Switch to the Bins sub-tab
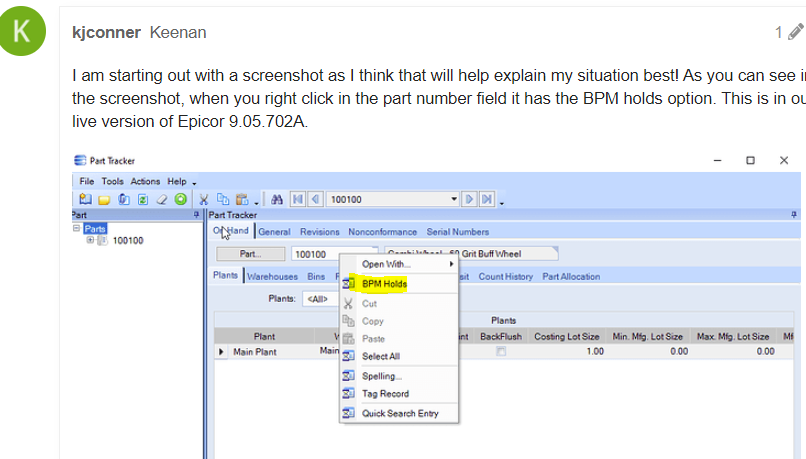 point(316,277)
